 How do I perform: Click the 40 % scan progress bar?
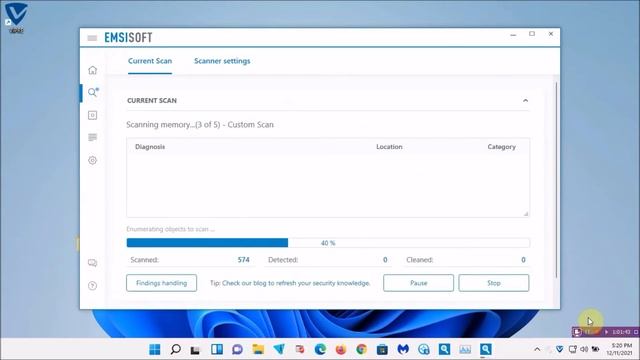(x=328, y=243)
